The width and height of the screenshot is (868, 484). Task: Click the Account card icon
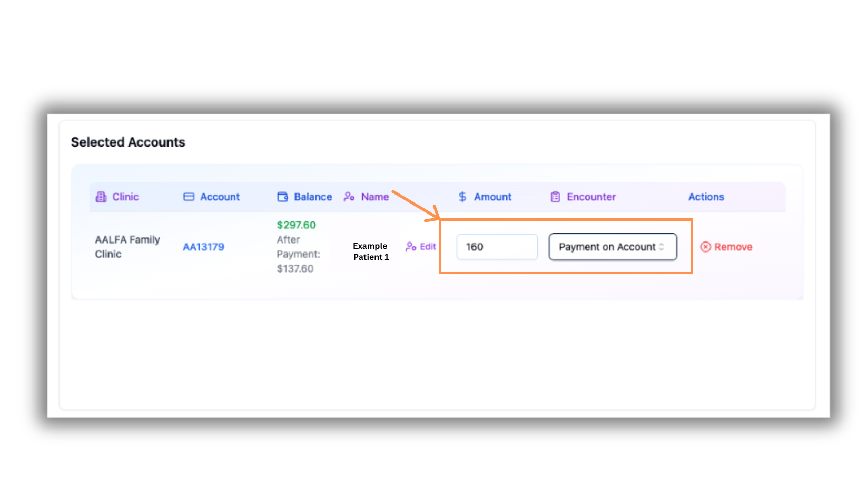click(189, 197)
